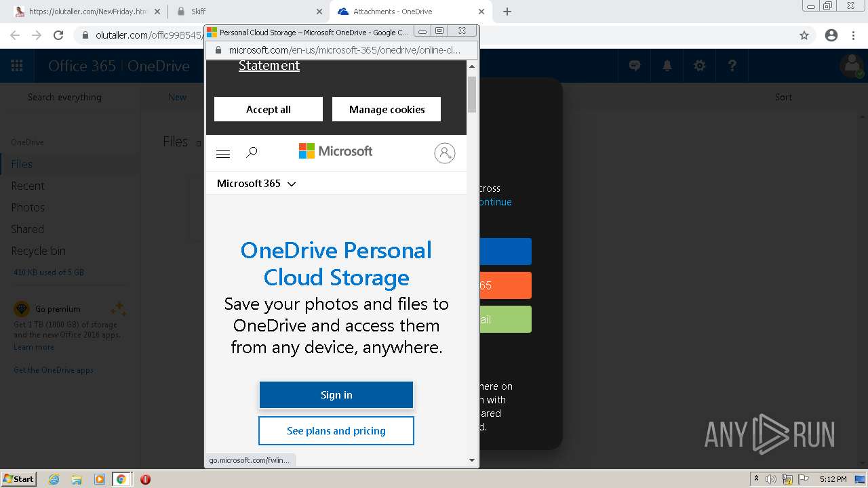Select Recent in OneDrive sidebar

point(28,186)
